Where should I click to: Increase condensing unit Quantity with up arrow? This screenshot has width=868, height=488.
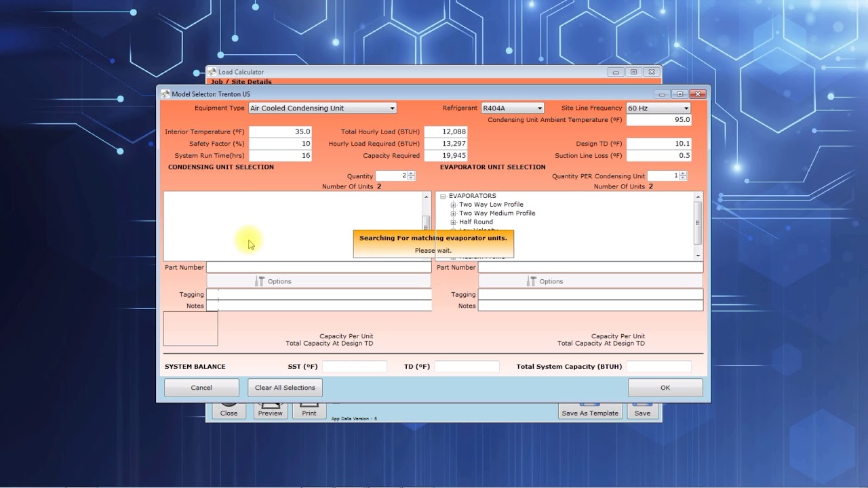point(412,174)
